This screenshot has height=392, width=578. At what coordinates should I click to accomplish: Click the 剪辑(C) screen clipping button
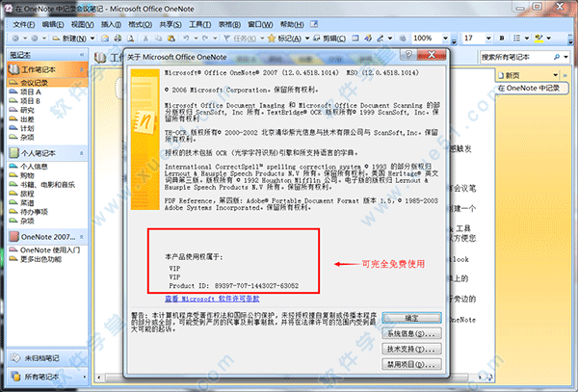(329, 39)
